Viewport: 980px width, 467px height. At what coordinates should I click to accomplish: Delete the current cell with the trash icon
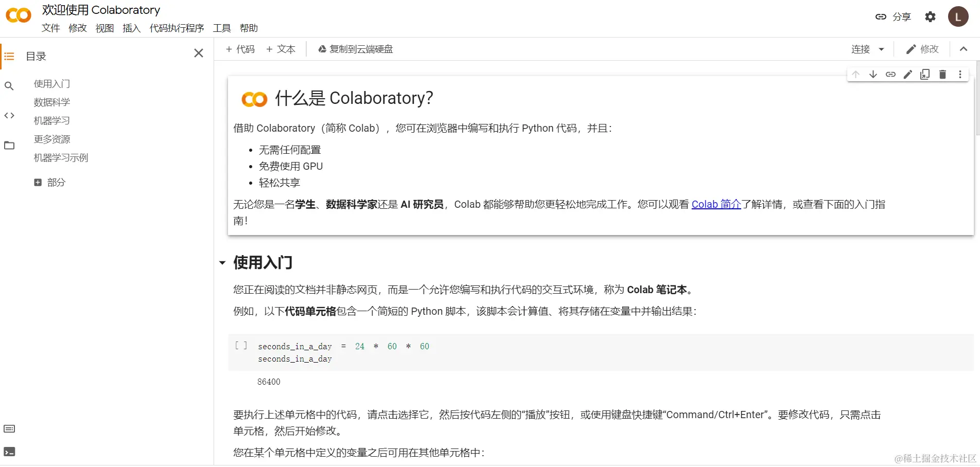pyautogui.click(x=942, y=74)
